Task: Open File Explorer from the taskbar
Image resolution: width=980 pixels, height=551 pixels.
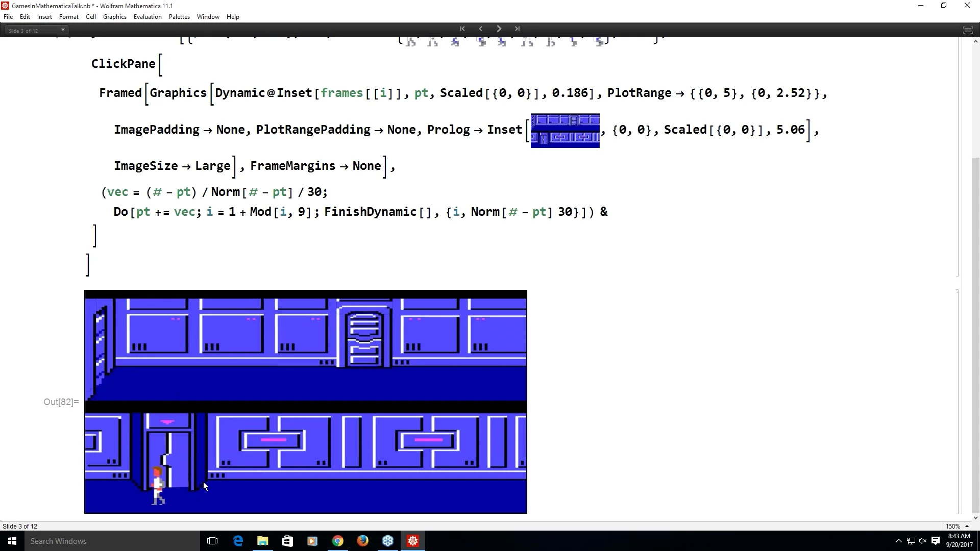Action: [x=262, y=541]
